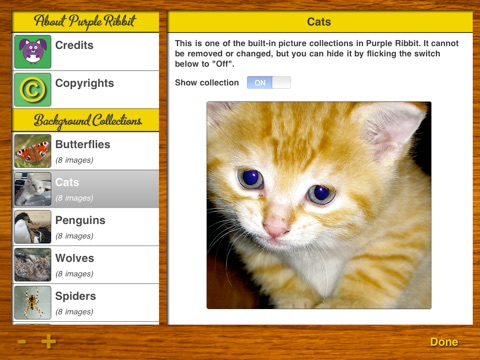Open the Credits entry
Image resolution: width=480 pixels, height=360 pixels.
click(86, 52)
